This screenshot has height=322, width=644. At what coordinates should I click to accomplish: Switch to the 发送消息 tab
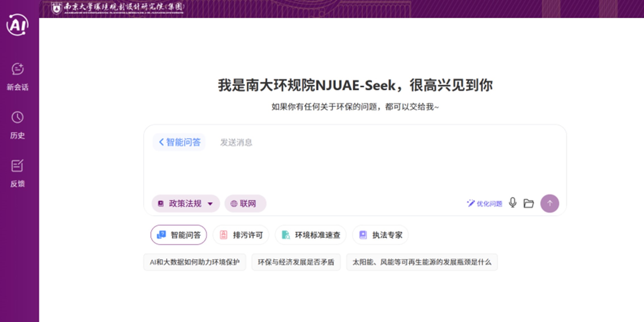236,142
